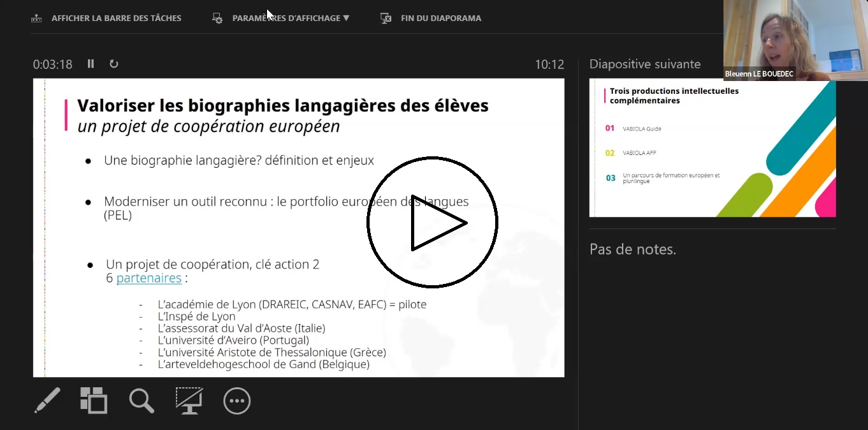This screenshot has height=430, width=868.
Task: Click the 02 VABIOLA APP item in preview
Action: click(x=631, y=153)
